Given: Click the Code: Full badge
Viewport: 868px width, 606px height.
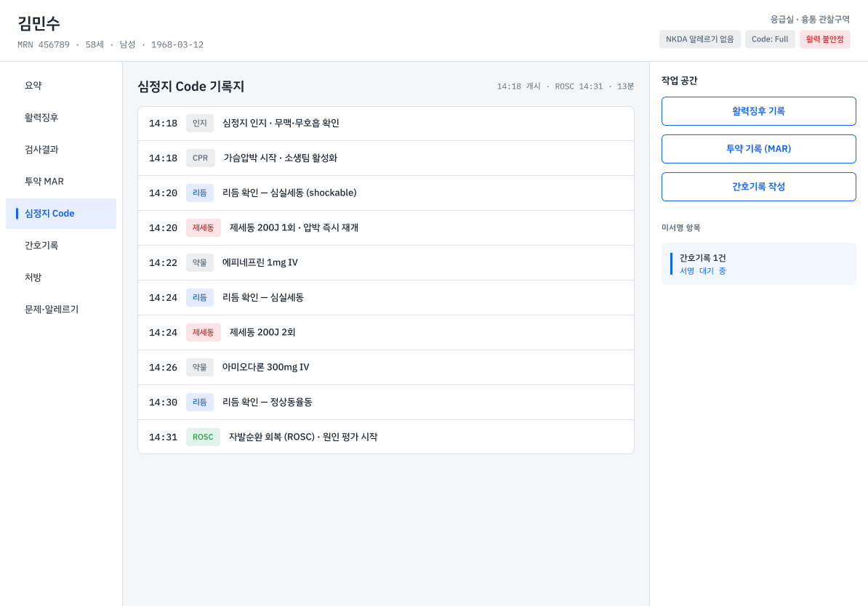Looking at the screenshot, I should [x=769, y=39].
